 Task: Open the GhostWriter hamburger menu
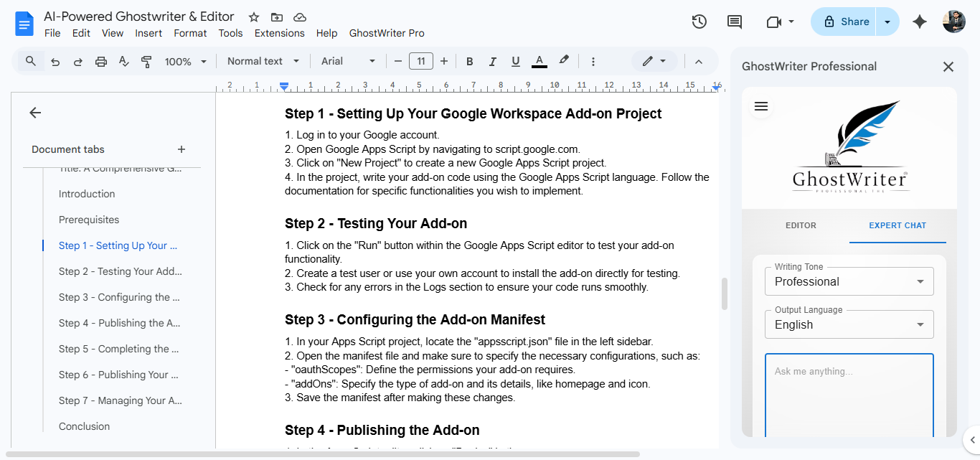pos(760,105)
